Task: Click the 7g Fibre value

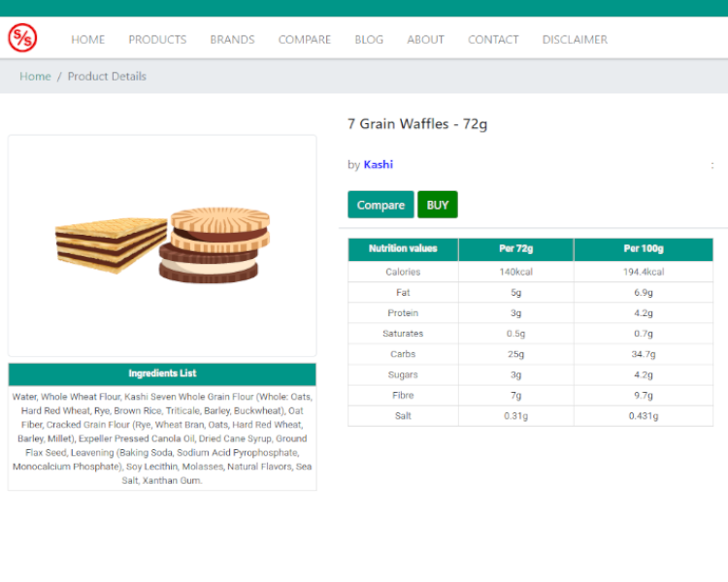Action: pyautogui.click(x=515, y=396)
